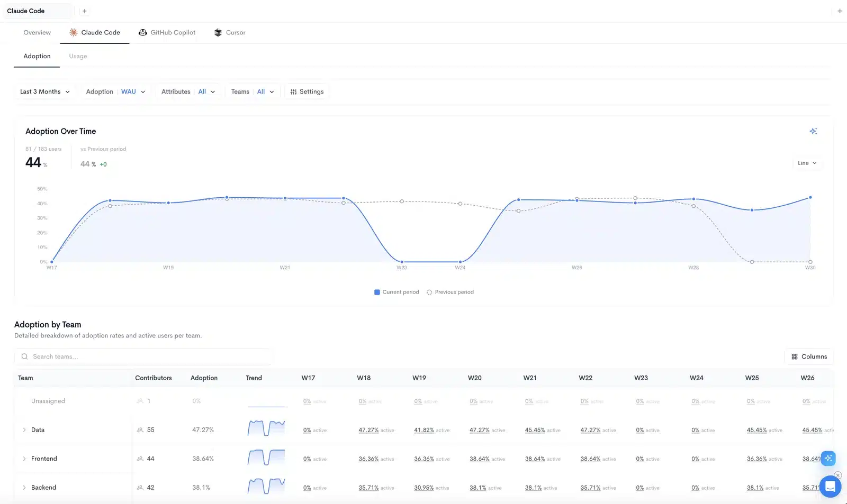
Task: Switch to the GitHub Copilot tab
Action: [x=167, y=32]
